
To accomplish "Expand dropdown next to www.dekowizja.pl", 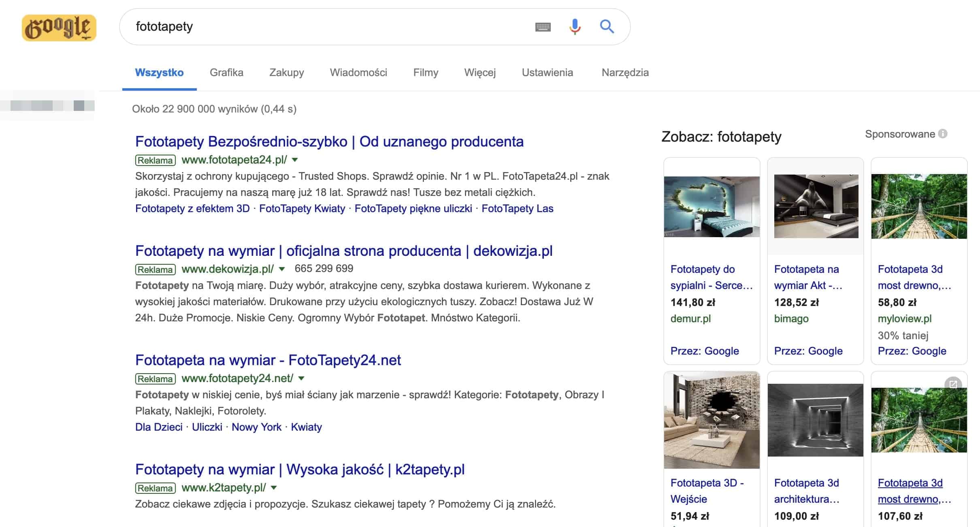I will click(282, 269).
